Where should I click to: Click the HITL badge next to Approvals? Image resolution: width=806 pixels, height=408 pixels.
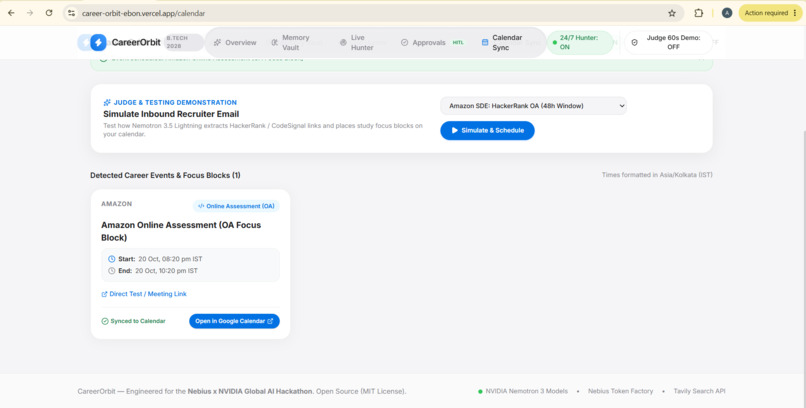(x=457, y=43)
